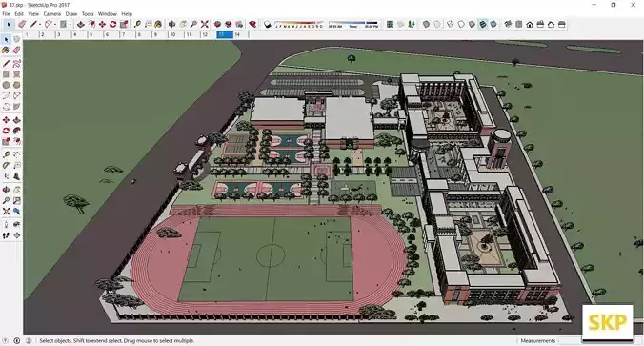644x346 pixels.
Task: Select the Zoom magnifier in top toolbar
Action: (x=193, y=24)
